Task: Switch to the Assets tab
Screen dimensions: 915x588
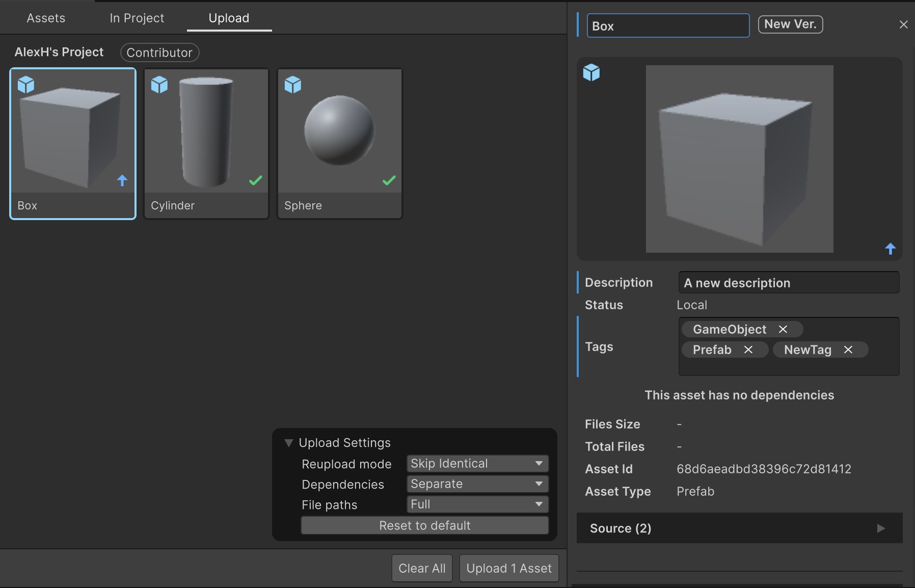Action: pyautogui.click(x=46, y=18)
